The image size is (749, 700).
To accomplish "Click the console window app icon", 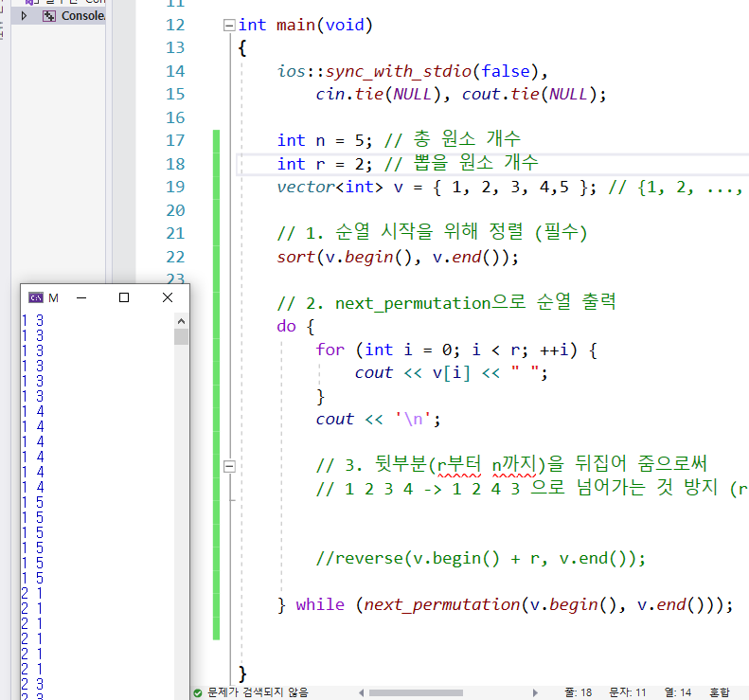I will [36, 297].
